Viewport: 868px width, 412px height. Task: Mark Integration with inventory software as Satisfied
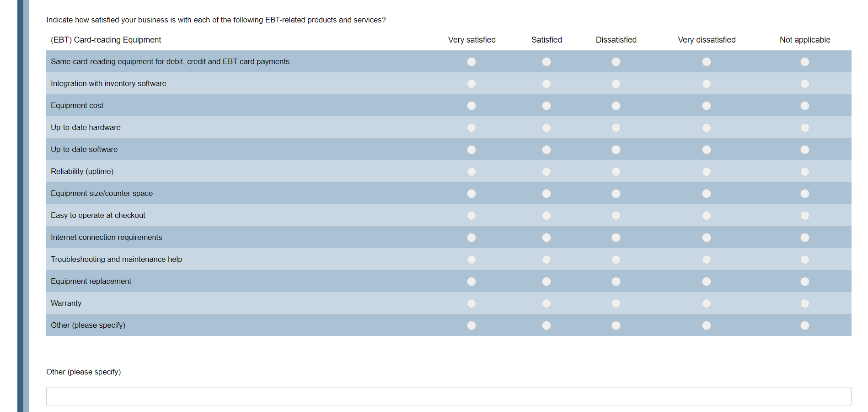(547, 84)
